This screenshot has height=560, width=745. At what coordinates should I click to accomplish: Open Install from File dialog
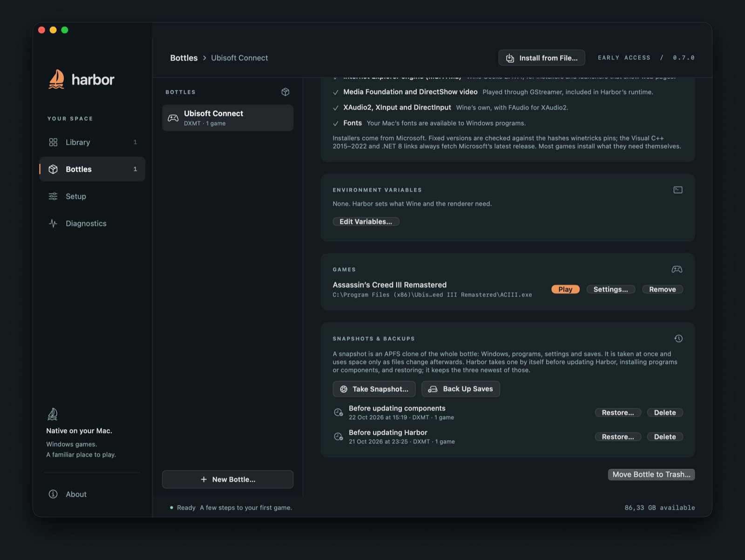[542, 58]
